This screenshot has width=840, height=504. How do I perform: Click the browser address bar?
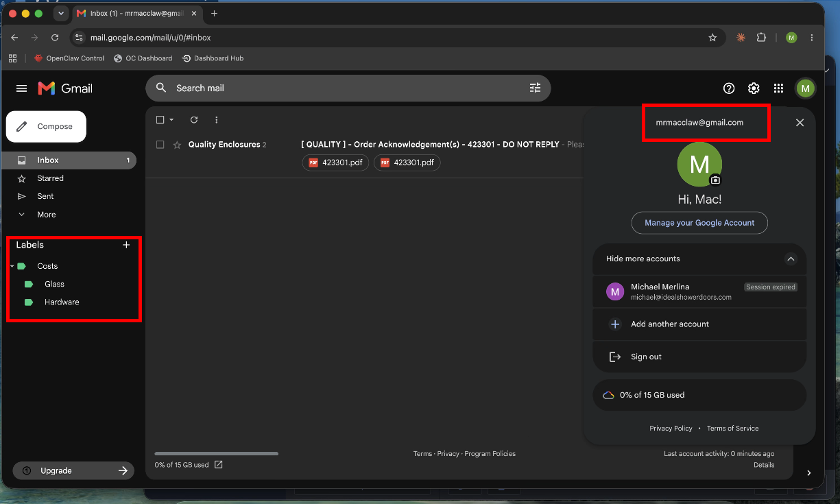click(x=398, y=38)
